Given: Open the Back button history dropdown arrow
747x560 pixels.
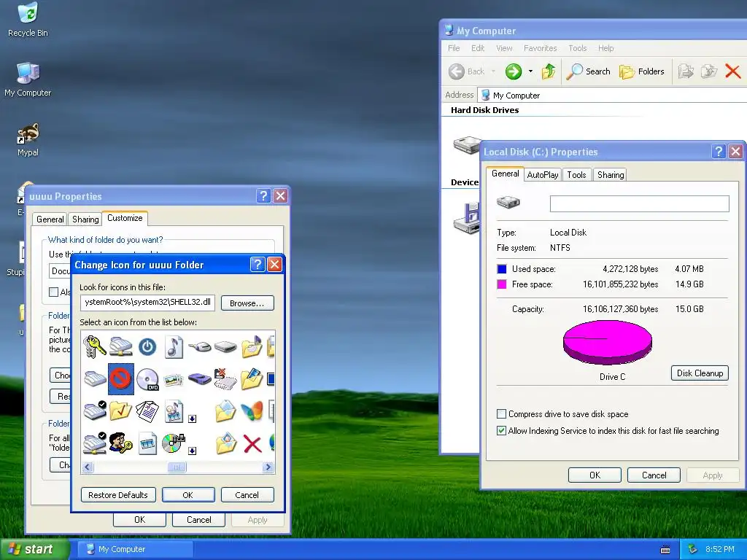Looking at the screenshot, I should (x=493, y=71).
